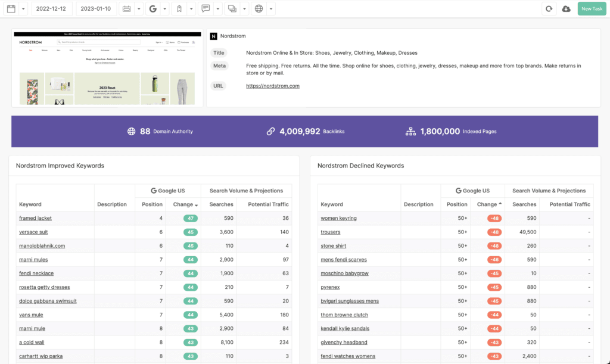
Task: Open the dropdown next to the bookmark icon
Action: 191,8
